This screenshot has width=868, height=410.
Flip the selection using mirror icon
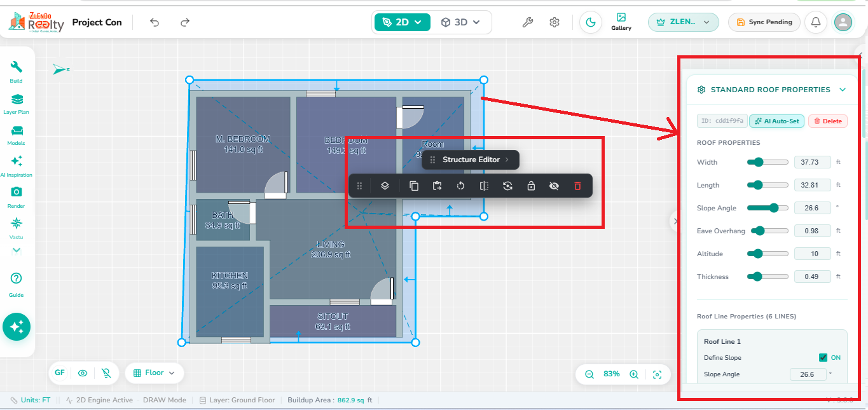click(x=484, y=186)
